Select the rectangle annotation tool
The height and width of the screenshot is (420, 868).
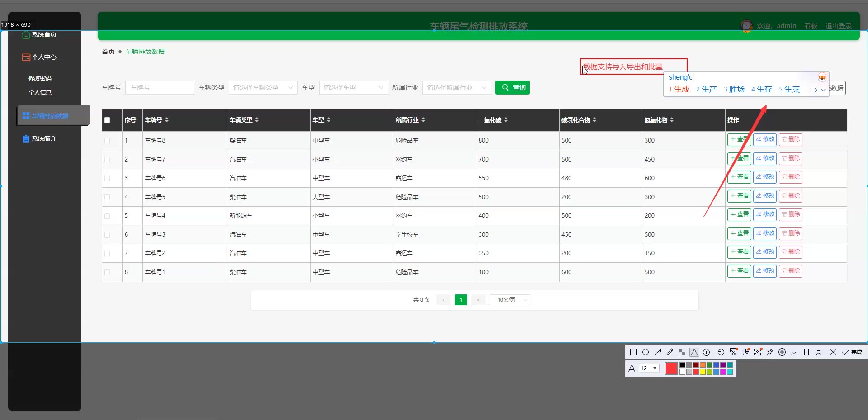pyautogui.click(x=633, y=352)
